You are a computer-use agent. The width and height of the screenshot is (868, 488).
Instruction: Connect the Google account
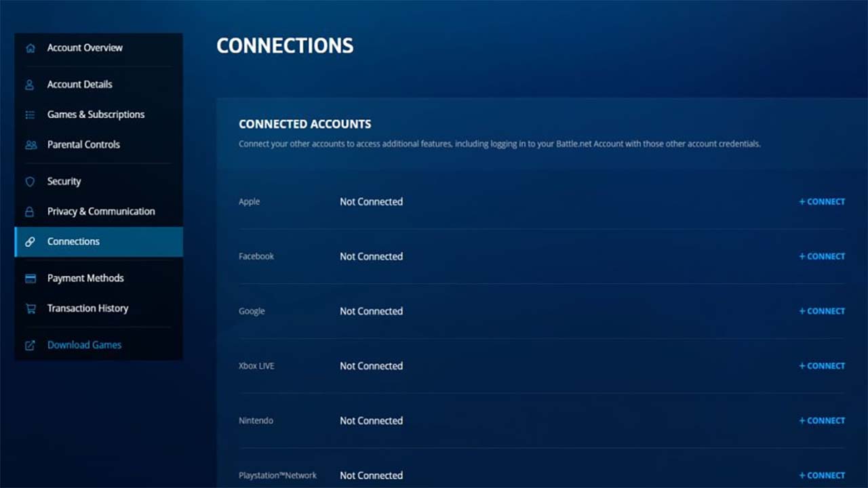(822, 311)
